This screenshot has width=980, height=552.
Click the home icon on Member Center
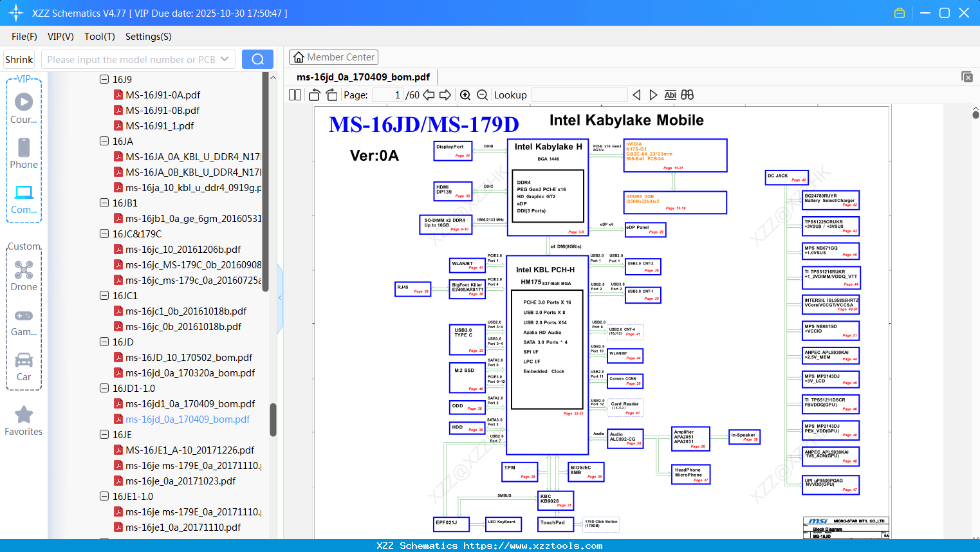coord(299,57)
